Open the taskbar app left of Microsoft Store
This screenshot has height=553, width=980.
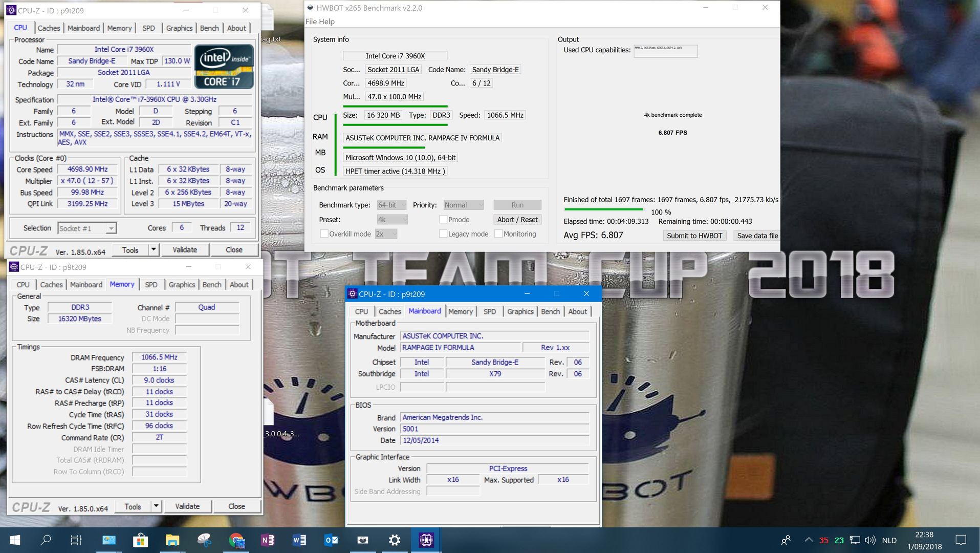click(x=108, y=540)
